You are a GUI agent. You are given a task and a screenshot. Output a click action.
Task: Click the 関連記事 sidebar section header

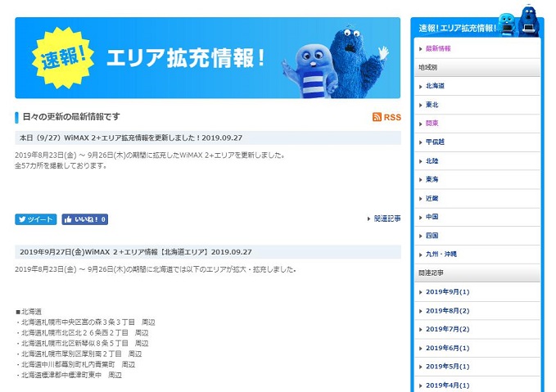477,273
